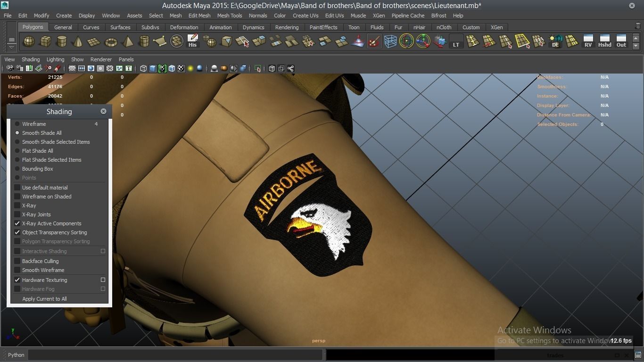Open shelf options dropdown arrow at left
Viewport: 644px width, 362px height.
pos(11,48)
